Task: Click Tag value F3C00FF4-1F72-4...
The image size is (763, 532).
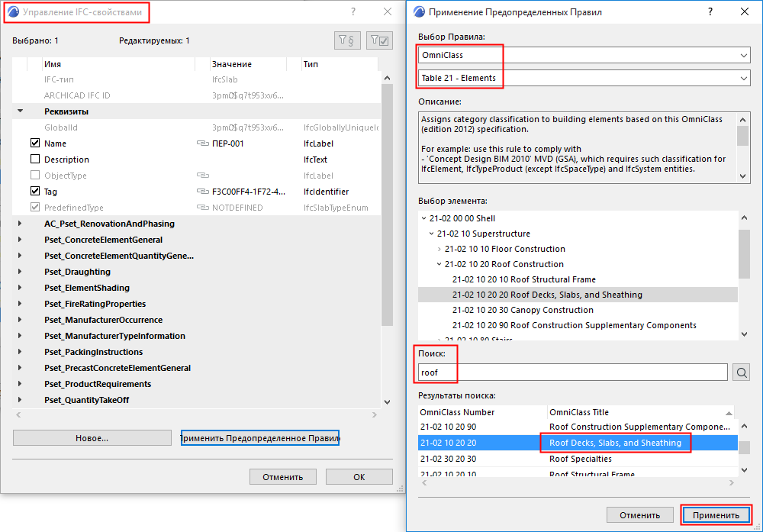Action: pyautogui.click(x=249, y=192)
